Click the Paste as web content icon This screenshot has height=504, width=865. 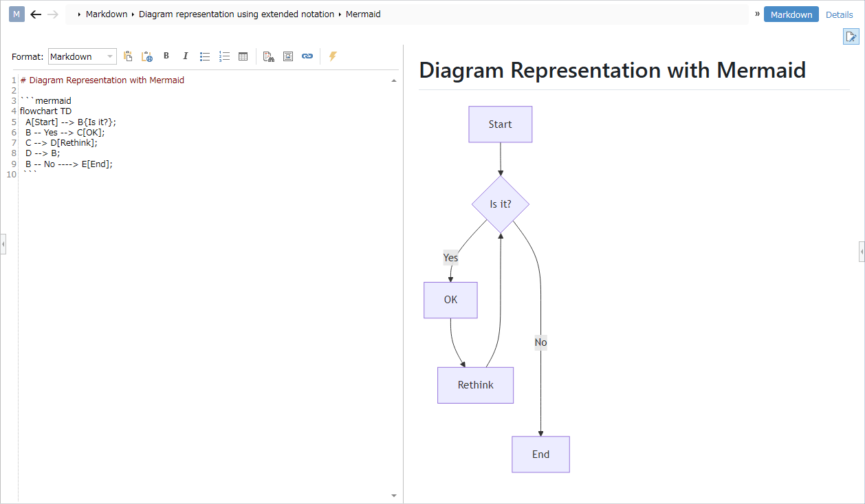(x=146, y=56)
